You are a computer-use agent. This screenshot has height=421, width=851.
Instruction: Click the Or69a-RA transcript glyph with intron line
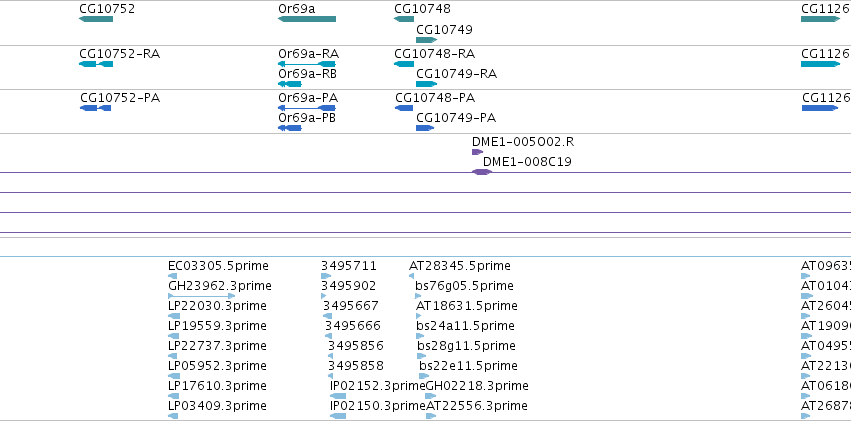coord(307,64)
